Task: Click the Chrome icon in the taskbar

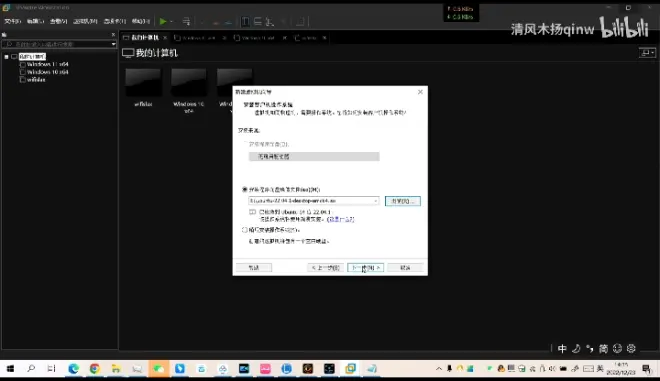Action: (x=95, y=369)
